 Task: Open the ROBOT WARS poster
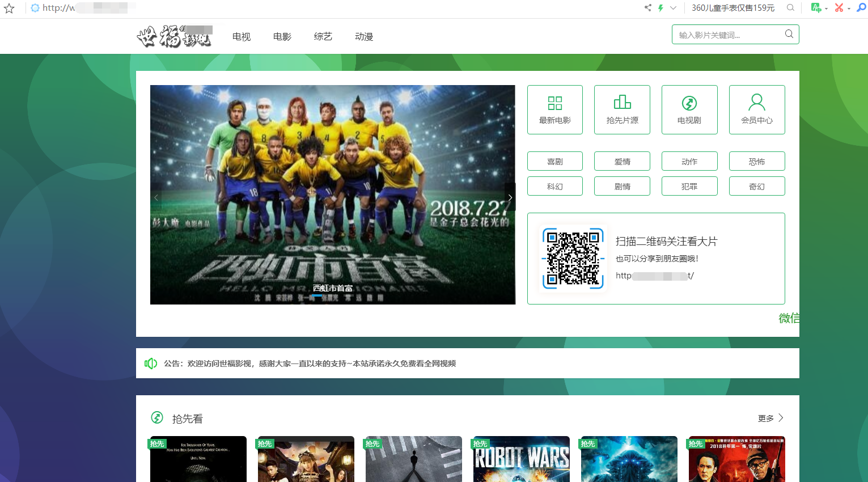tap(522, 459)
